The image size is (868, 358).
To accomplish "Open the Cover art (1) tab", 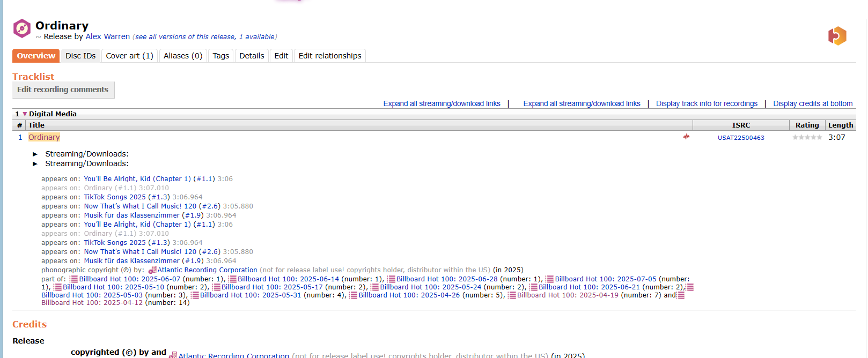I will pos(129,56).
